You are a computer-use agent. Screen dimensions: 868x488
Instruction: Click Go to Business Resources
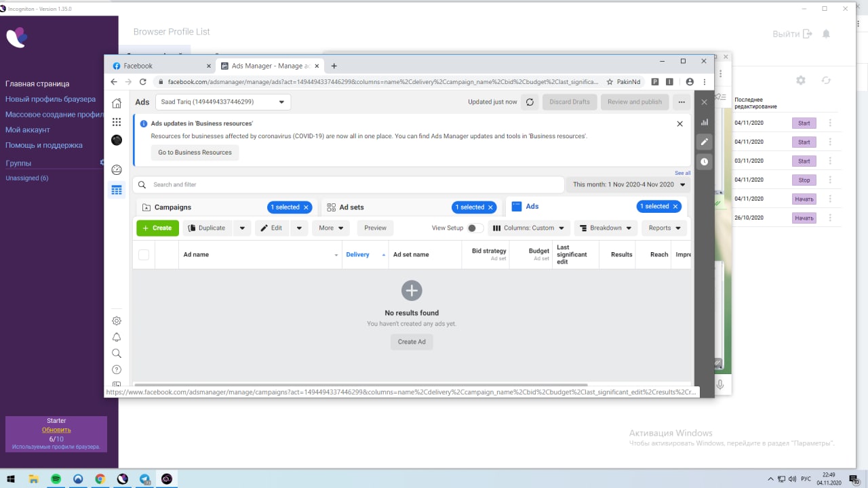pyautogui.click(x=195, y=152)
